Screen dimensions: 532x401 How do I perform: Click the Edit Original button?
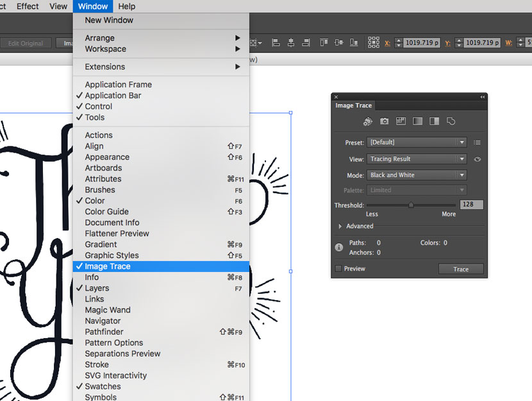pyautogui.click(x=26, y=43)
